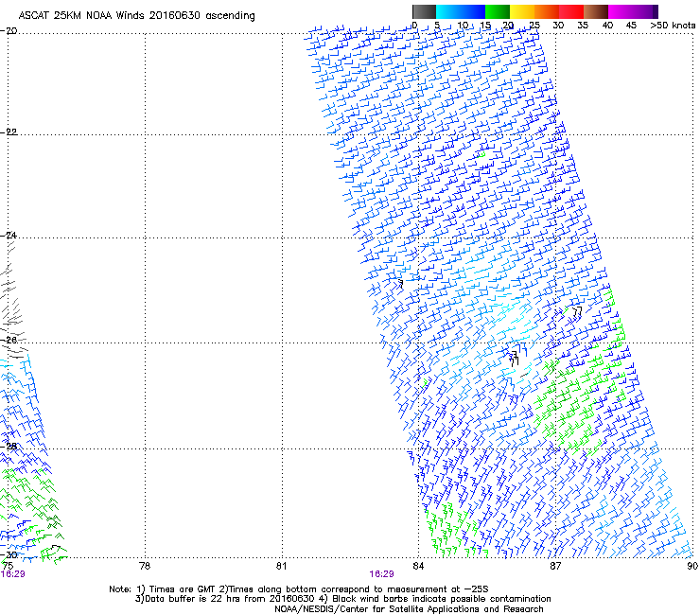Click the "-20" latitude axis label
Viewport: 700px width, 615px height.
click(x=9, y=31)
